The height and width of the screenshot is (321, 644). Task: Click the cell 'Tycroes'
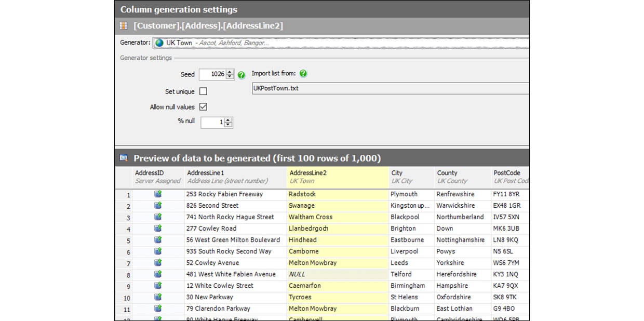point(338,297)
